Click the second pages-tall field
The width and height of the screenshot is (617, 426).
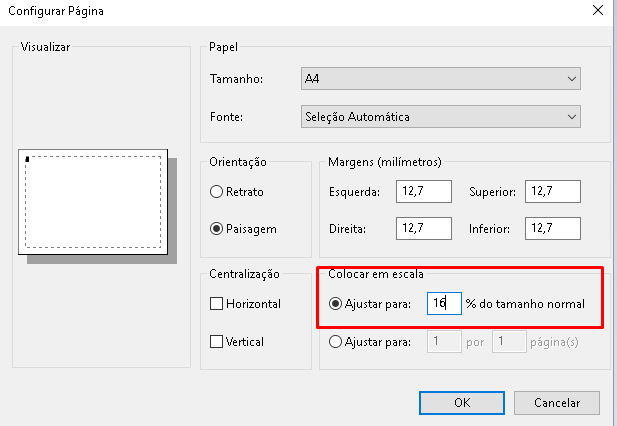(509, 341)
